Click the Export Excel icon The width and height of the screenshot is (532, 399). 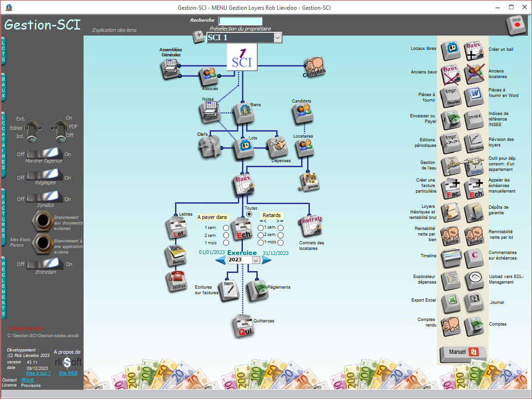pyautogui.click(x=450, y=302)
